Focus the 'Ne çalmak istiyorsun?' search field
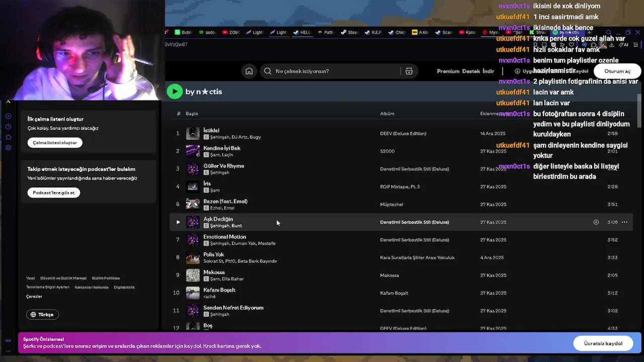 coord(339,71)
